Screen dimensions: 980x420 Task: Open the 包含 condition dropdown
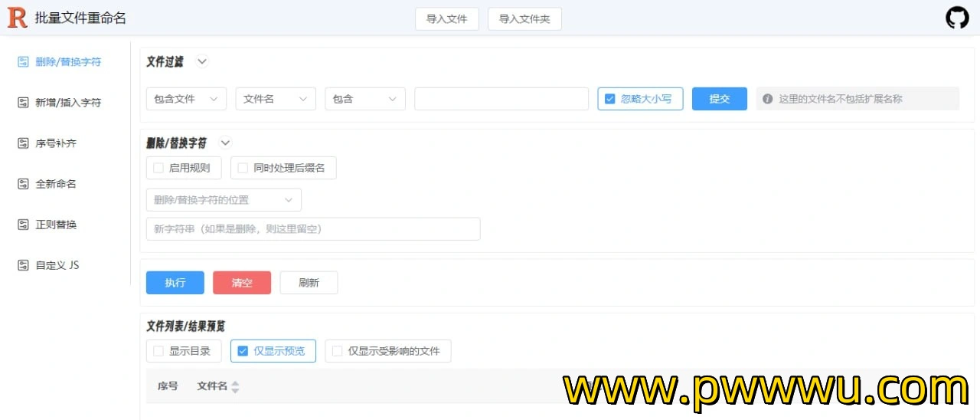coord(365,99)
